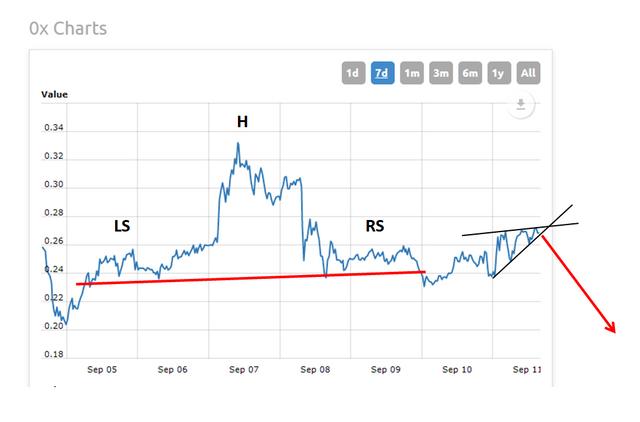Image resolution: width=640 pixels, height=422 pixels.
Task: Click the Sep 09 date label
Action: (386, 369)
